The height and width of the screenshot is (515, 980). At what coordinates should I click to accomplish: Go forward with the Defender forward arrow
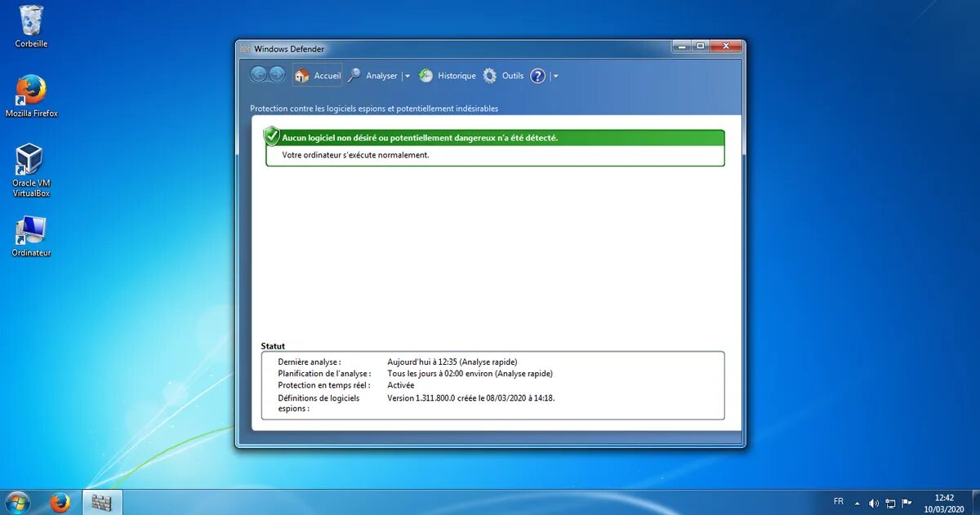[x=277, y=75]
